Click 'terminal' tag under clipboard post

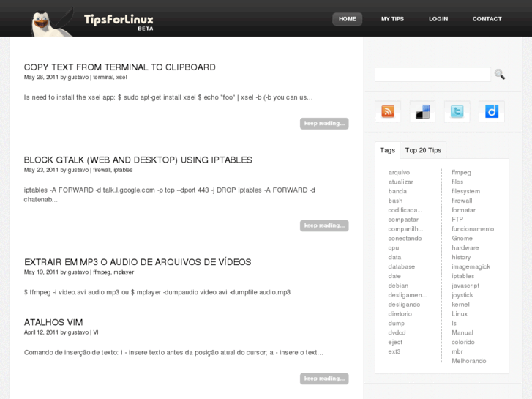click(103, 78)
